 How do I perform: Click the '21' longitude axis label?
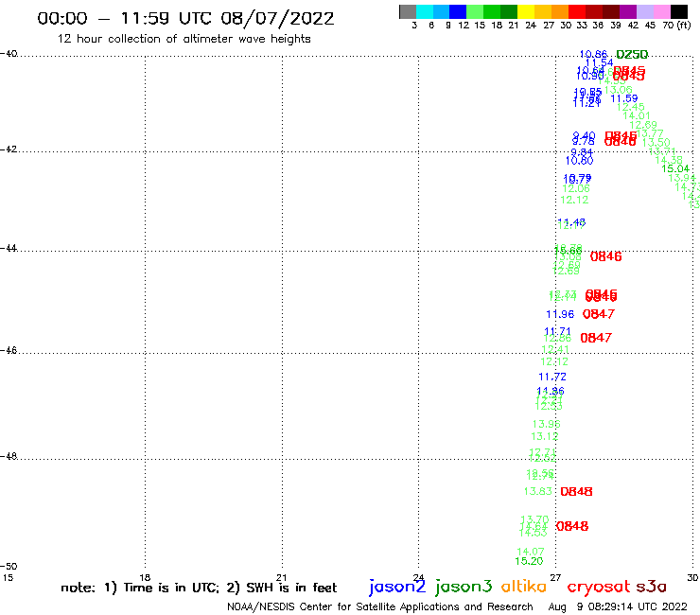(x=281, y=577)
